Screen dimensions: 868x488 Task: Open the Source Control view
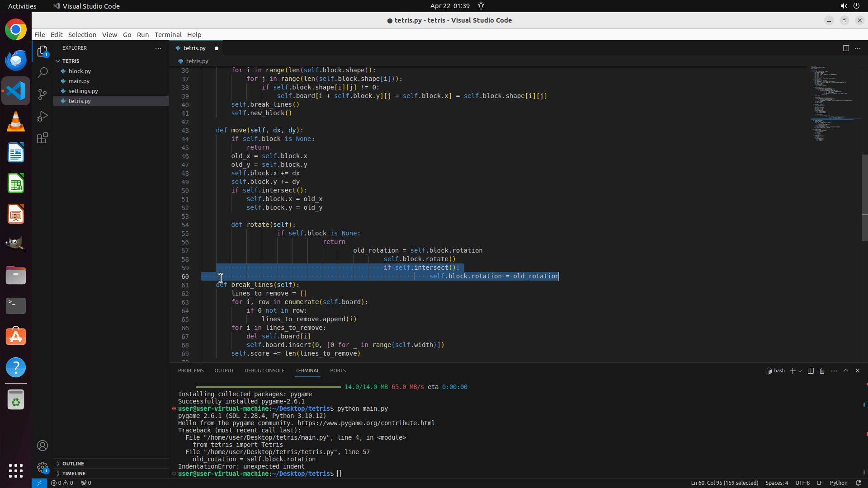42,94
